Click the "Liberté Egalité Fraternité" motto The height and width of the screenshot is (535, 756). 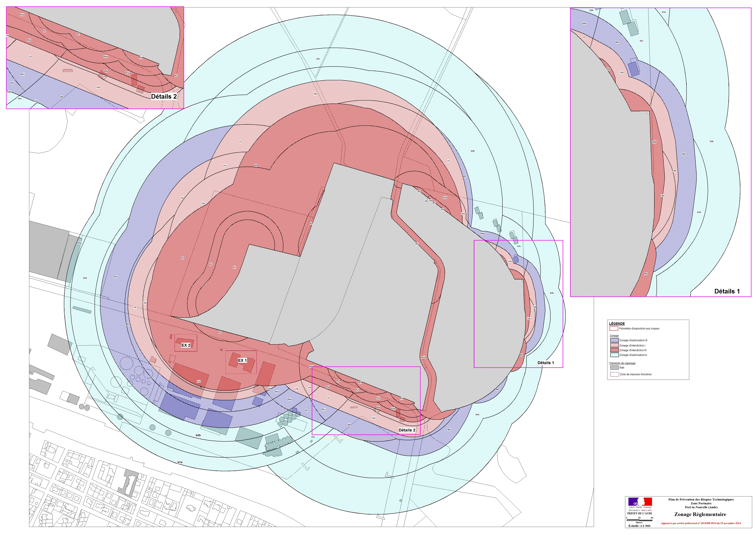click(x=640, y=507)
